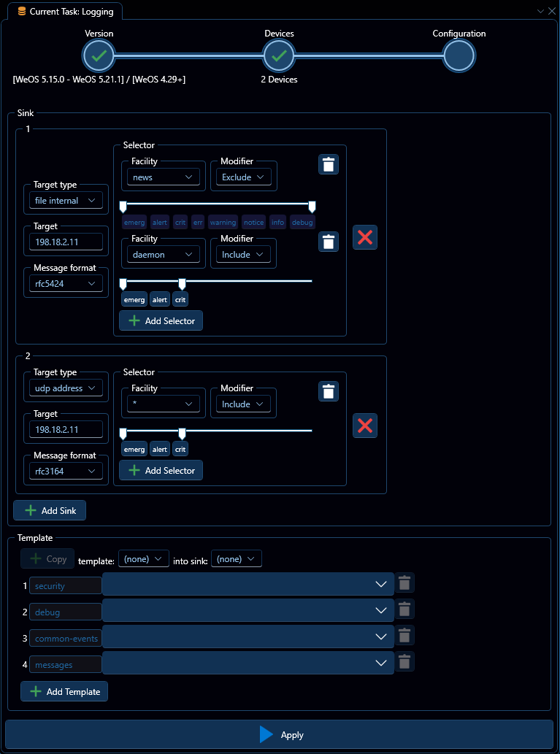Click the daemon selector's crit slider handle
Screen dimensions: 560x754
pyautogui.click(x=182, y=285)
